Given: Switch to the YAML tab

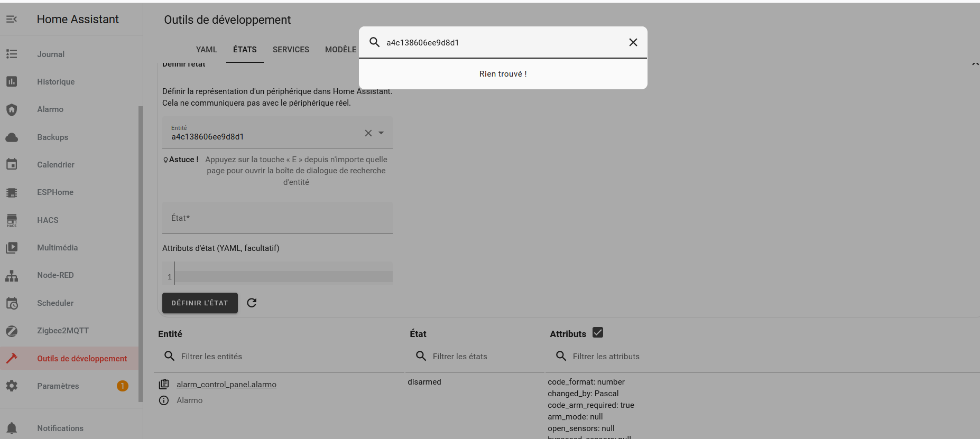Looking at the screenshot, I should [206, 50].
